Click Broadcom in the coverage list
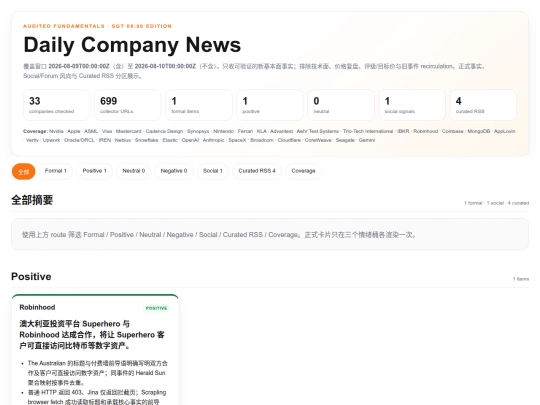The width and height of the screenshot is (540, 405). tap(262, 140)
